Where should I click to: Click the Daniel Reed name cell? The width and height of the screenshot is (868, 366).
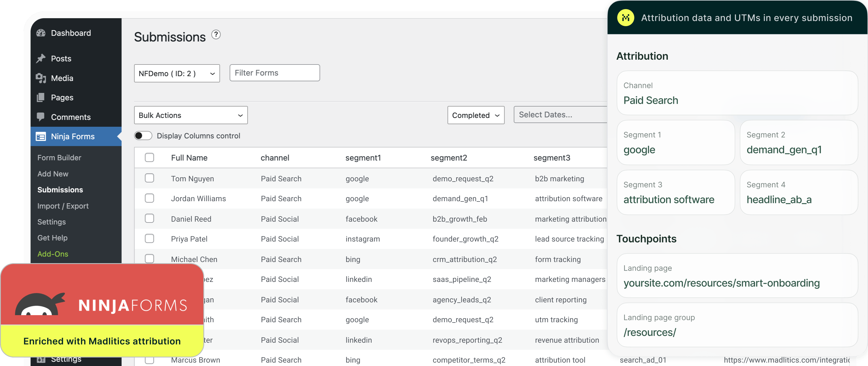tap(191, 219)
